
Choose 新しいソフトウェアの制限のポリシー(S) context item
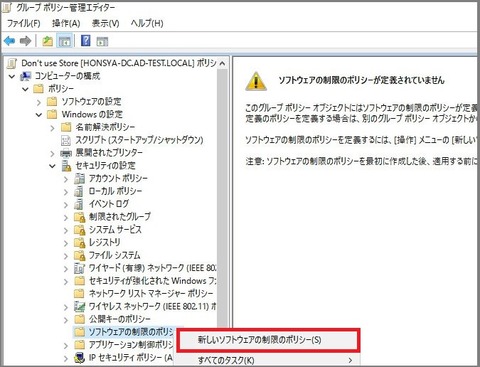coord(268,340)
